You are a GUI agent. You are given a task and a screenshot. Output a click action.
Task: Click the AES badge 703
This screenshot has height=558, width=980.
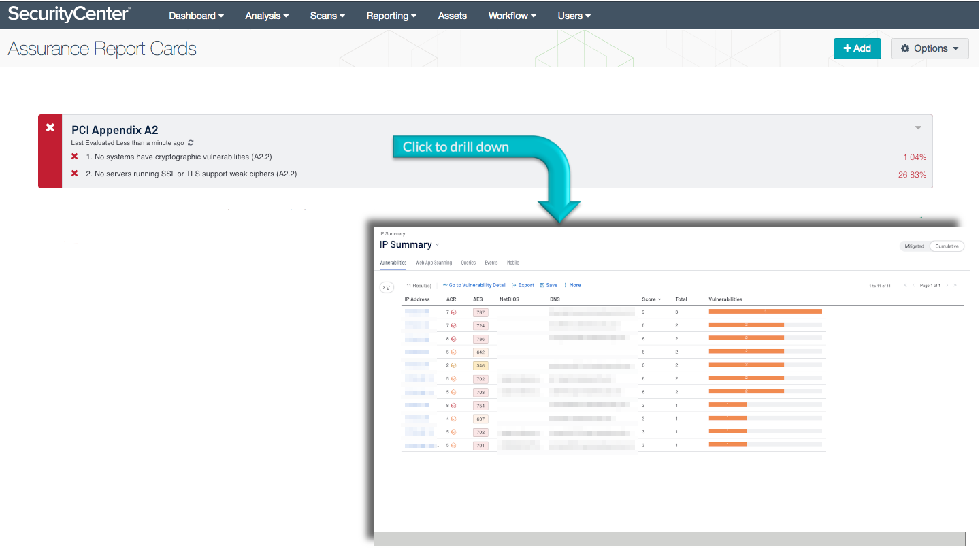(x=480, y=392)
